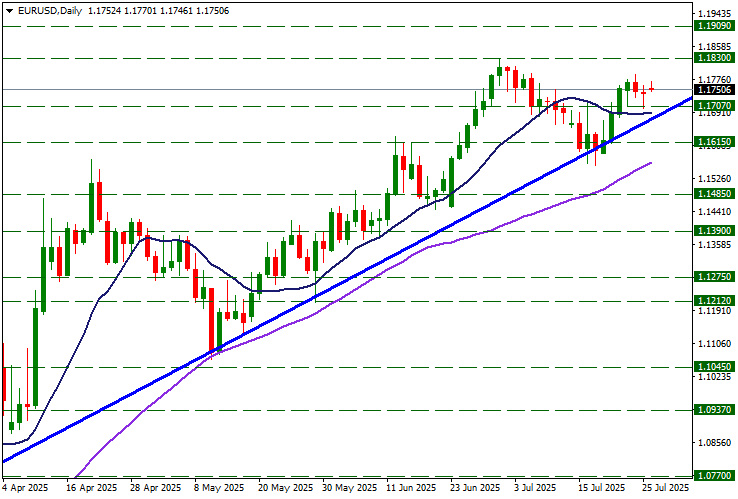The image size is (738, 499).
Task: Select the 1.09370 price level label
Action: [x=714, y=410]
